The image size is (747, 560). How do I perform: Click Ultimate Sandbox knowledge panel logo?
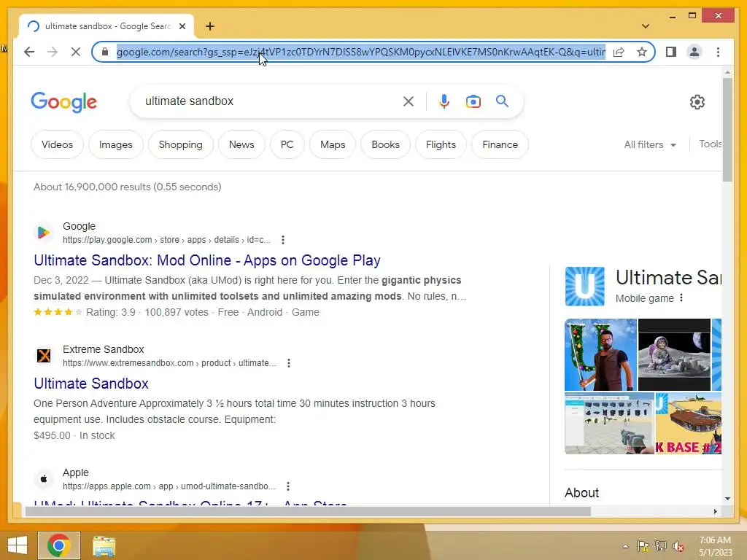click(x=584, y=286)
